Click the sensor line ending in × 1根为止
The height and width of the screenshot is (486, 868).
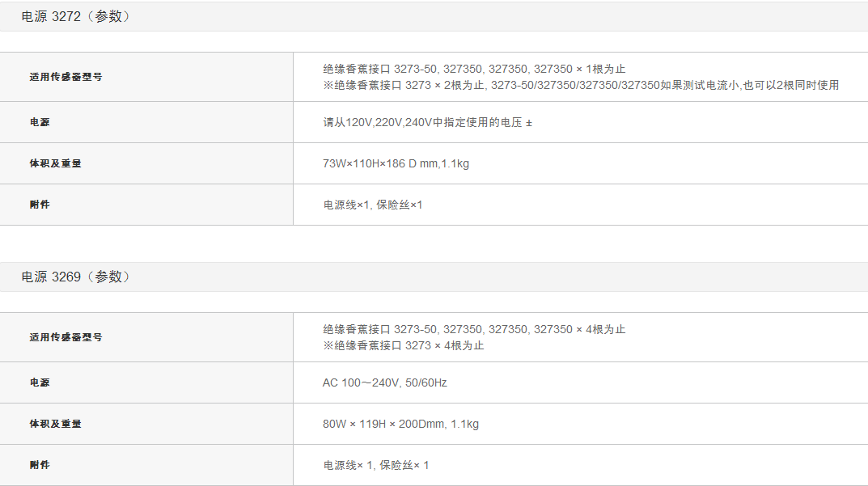click(x=474, y=69)
